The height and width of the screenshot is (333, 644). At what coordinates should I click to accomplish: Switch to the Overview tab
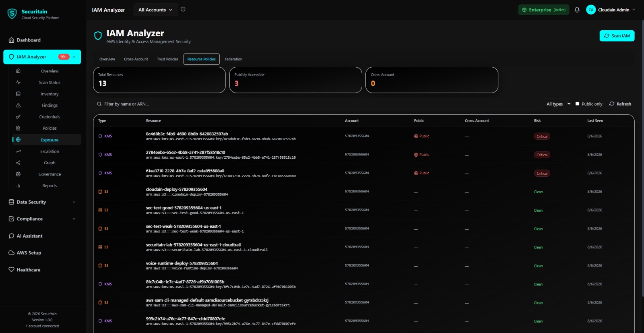(x=107, y=59)
